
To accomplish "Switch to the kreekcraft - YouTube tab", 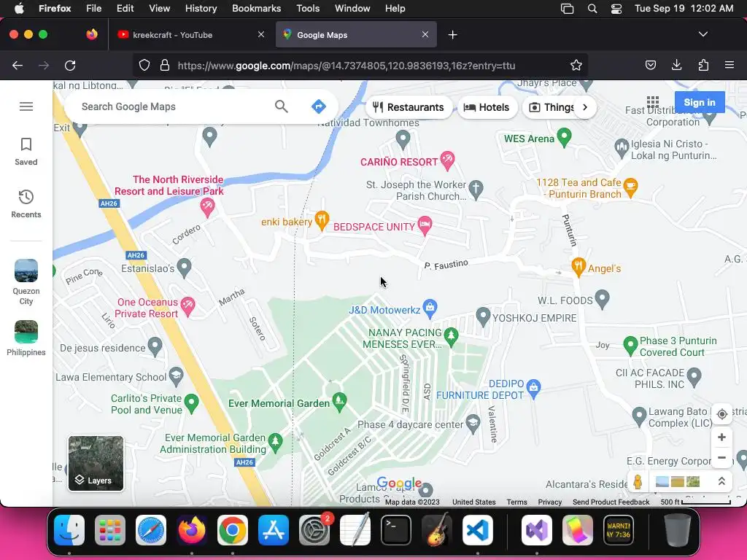I will (x=190, y=35).
